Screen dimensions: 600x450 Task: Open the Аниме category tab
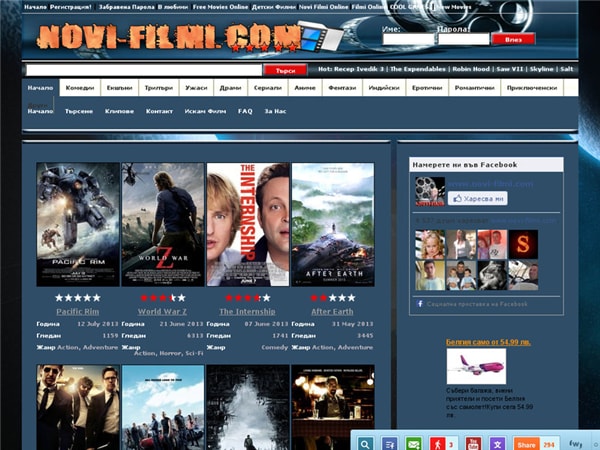pyautogui.click(x=305, y=88)
